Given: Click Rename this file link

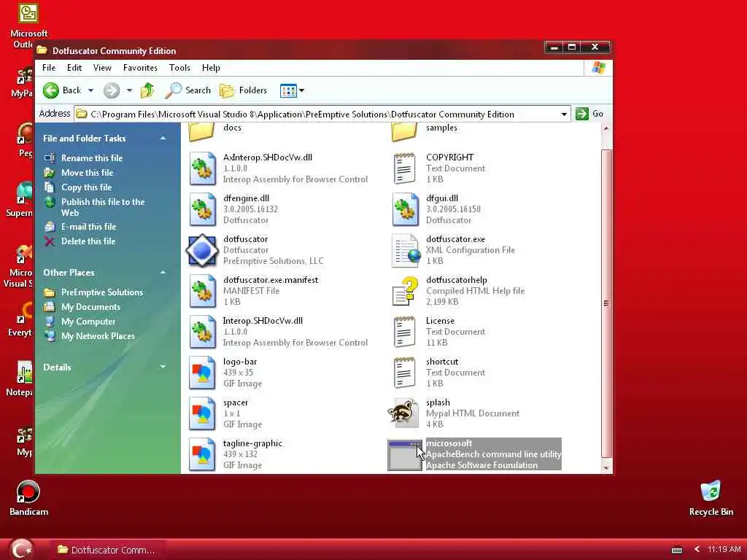Looking at the screenshot, I should 92,158.
